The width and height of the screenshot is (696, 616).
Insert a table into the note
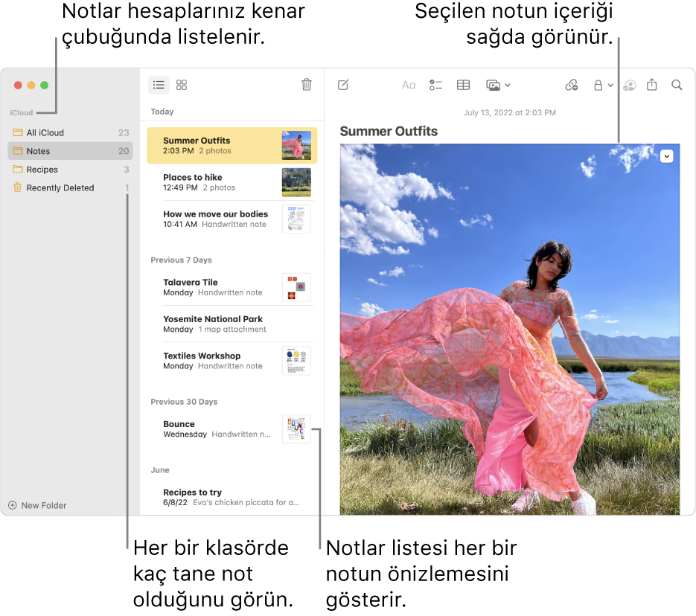463,86
